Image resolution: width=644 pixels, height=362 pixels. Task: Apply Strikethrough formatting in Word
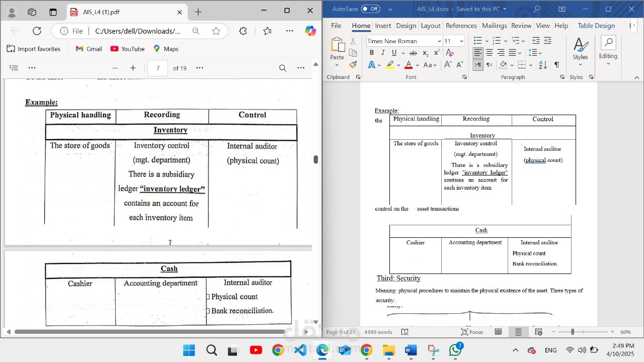(413, 53)
